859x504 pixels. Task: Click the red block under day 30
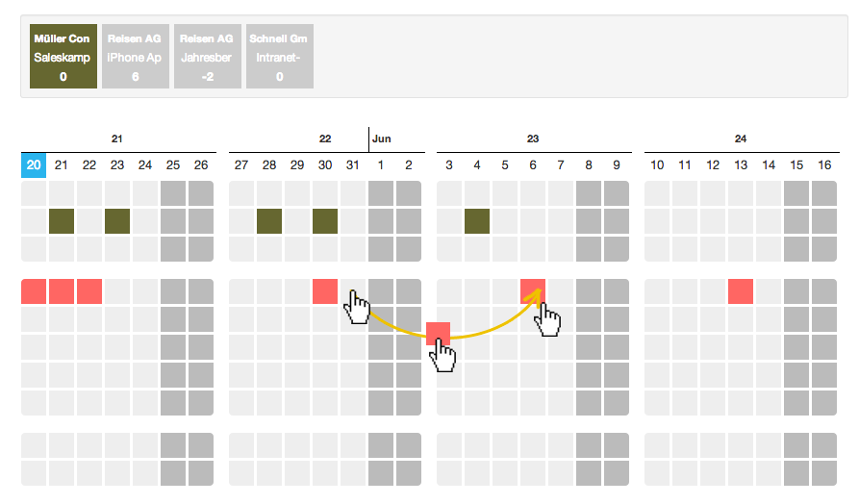[x=325, y=291]
